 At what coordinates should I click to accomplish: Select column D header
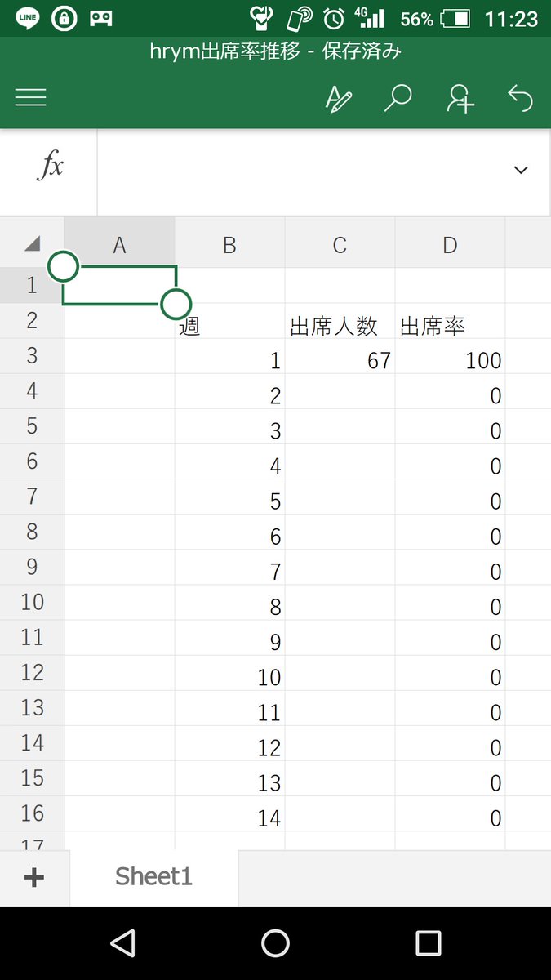point(450,244)
